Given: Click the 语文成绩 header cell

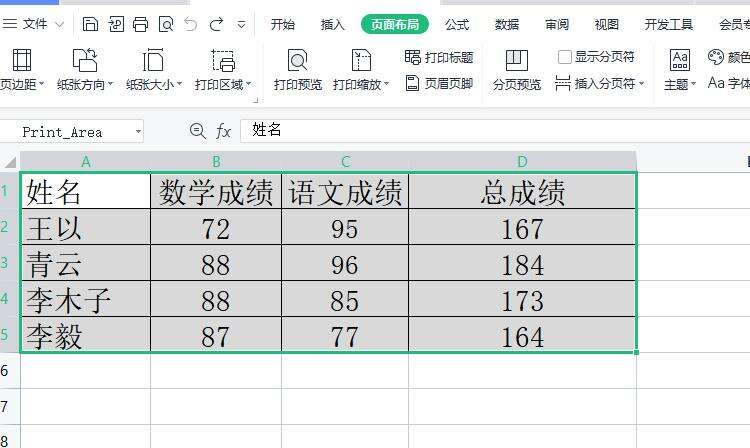Looking at the screenshot, I should 345,191.
